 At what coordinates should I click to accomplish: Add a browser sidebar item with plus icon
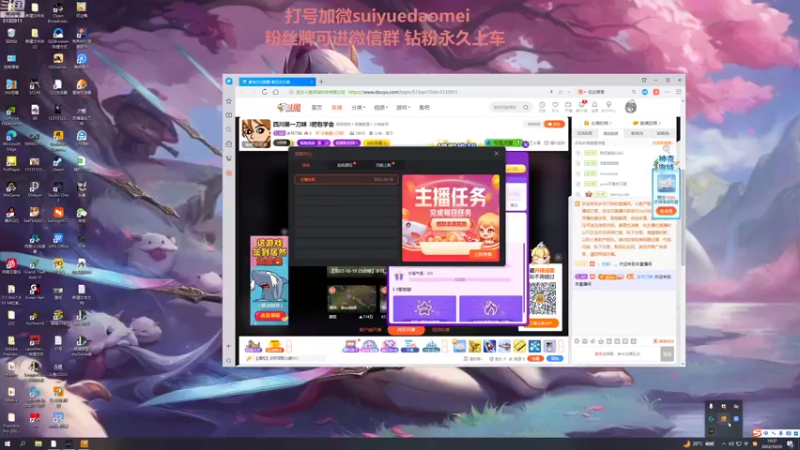tap(229, 346)
